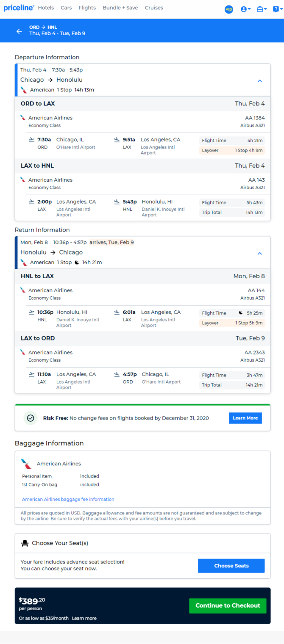Collapse the Honolulu to Chicago return details

pos(260,253)
